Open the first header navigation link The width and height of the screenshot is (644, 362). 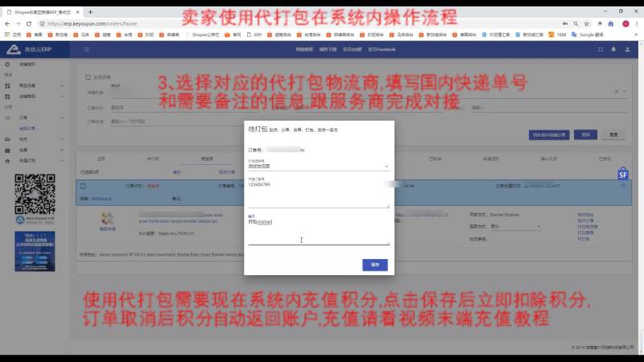(304, 49)
